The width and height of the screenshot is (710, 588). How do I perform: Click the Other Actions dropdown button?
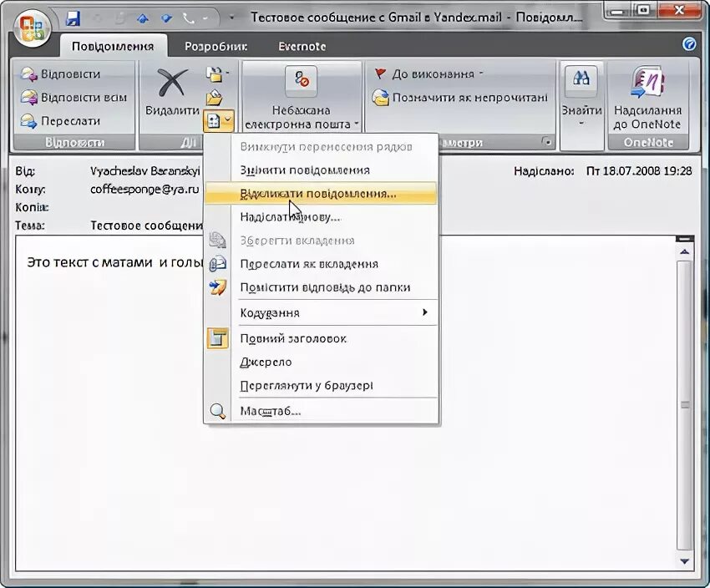(219, 121)
